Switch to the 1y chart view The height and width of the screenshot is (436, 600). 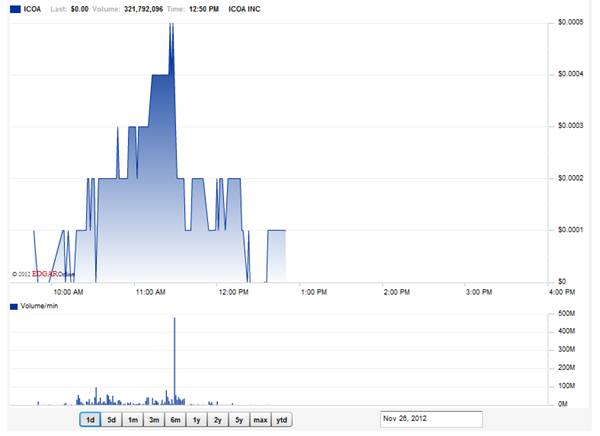[197, 420]
